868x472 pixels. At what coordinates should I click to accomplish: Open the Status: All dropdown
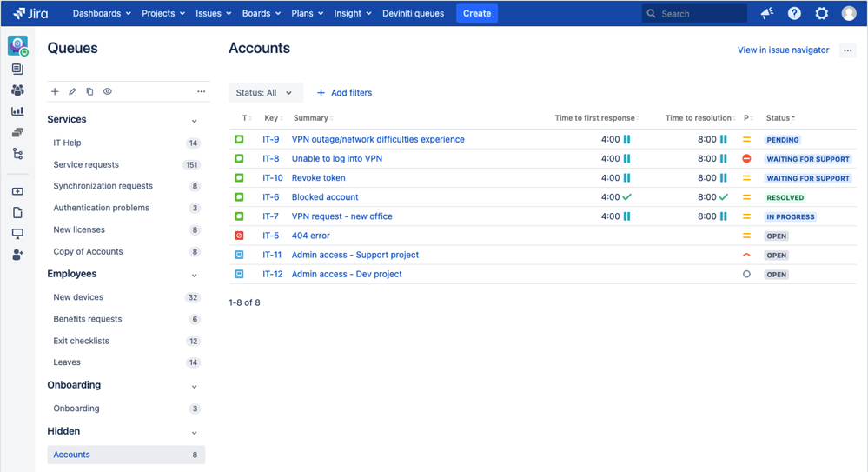(266, 92)
